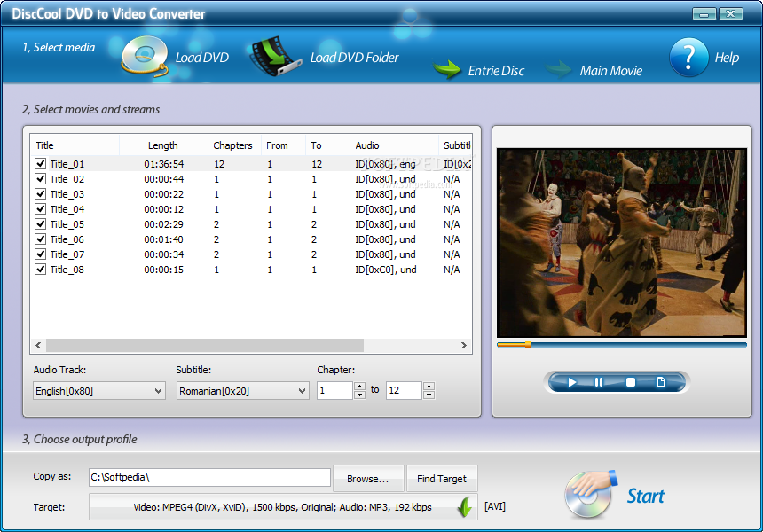The height and width of the screenshot is (532, 763).
Task: Open the Target output profile selector
Action: [283, 507]
